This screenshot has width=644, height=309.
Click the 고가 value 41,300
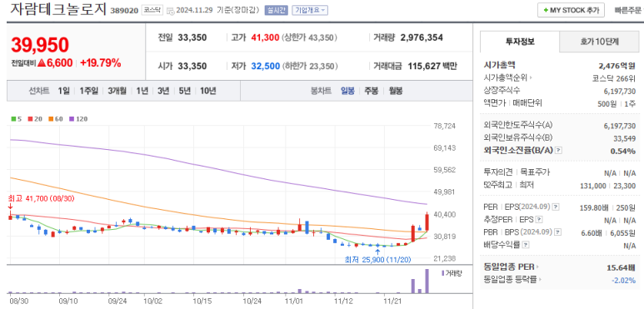click(265, 37)
